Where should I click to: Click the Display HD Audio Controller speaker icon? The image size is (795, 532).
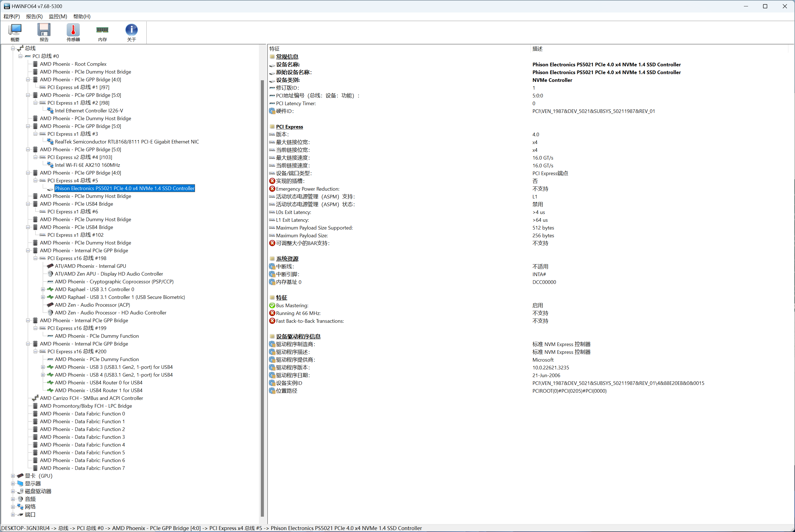(50, 274)
